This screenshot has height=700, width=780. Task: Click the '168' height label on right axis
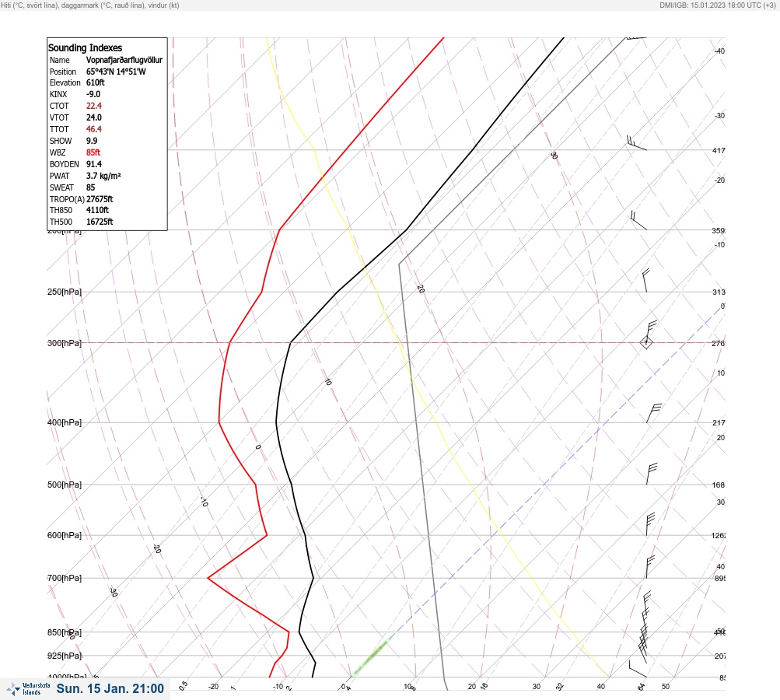point(719,485)
